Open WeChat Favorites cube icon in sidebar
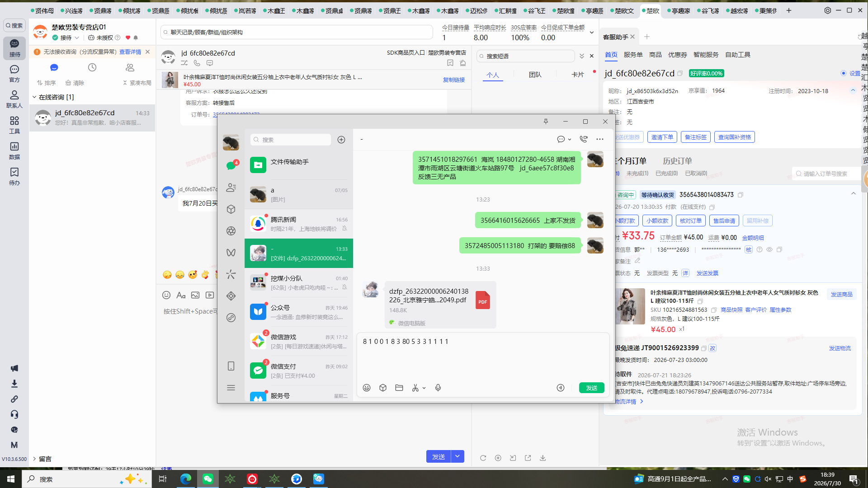Viewport: 868px width, 488px height. (231, 209)
